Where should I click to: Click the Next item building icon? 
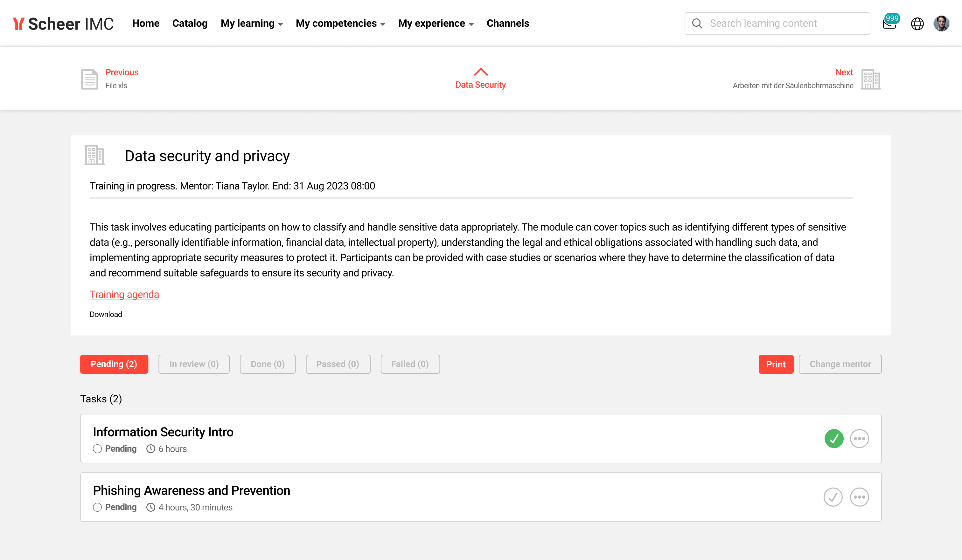pos(870,79)
